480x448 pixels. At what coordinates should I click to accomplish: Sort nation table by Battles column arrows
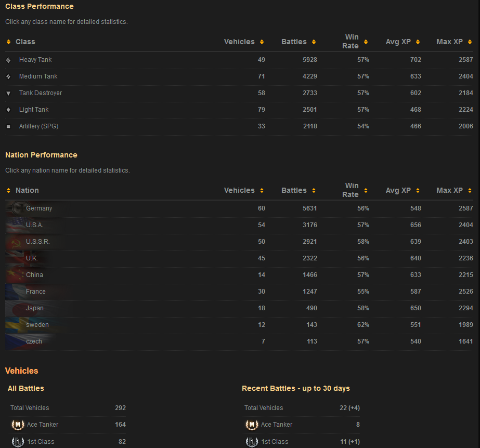pyautogui.click(x=314, y=191)
